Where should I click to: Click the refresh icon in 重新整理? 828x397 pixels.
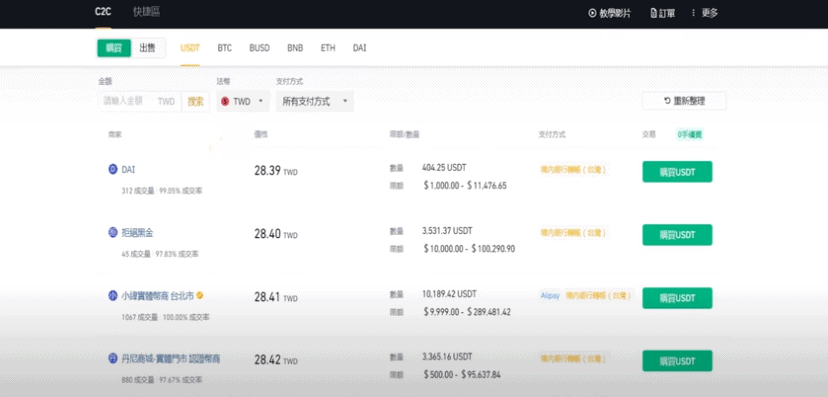667,101
